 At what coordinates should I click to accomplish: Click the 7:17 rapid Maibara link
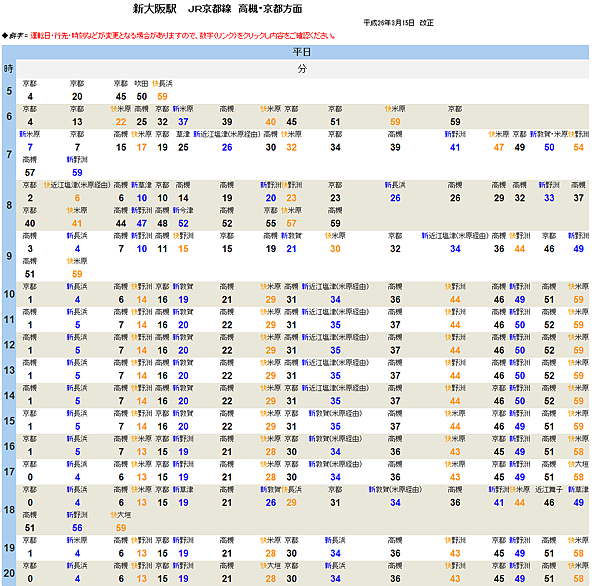[x=142, y=147]
